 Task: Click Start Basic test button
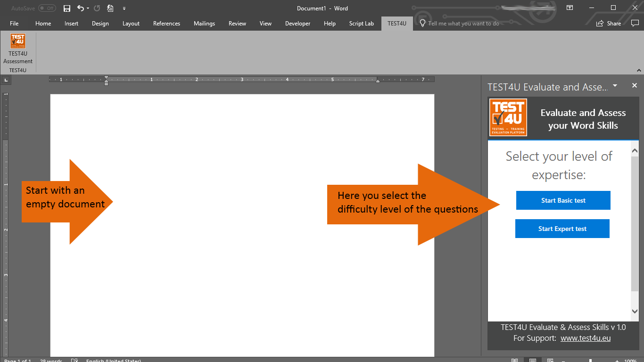point(563,200)
